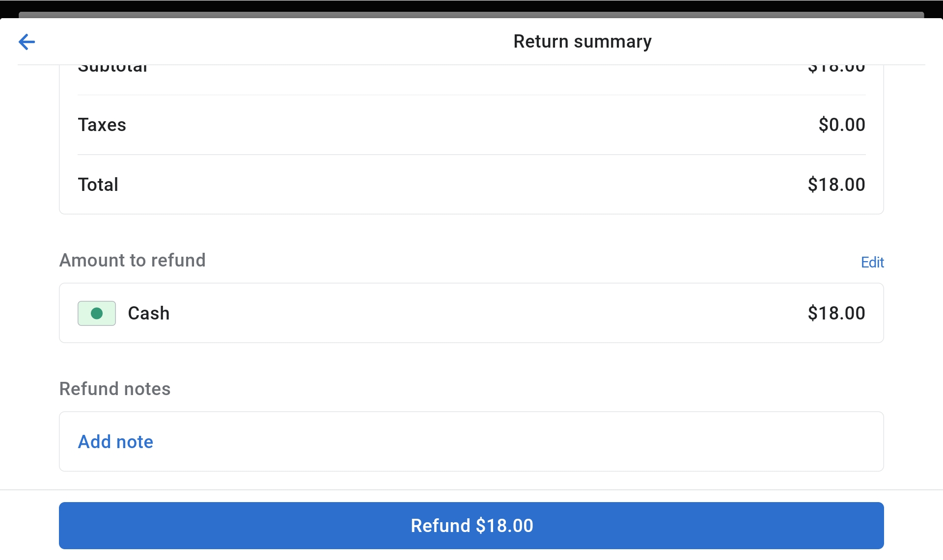Select the Amount to refund heading
The width and height of the screenshot is (943, 560).
click(133, 260)
